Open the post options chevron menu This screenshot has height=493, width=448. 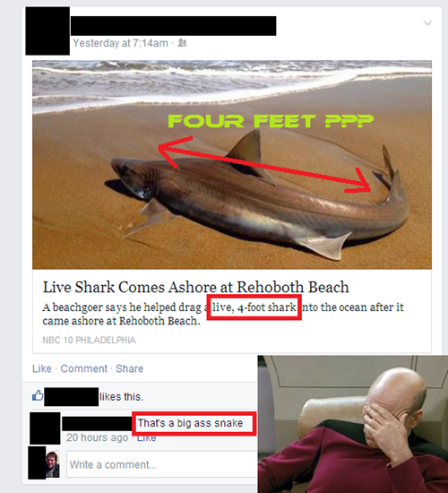(427, 23)
